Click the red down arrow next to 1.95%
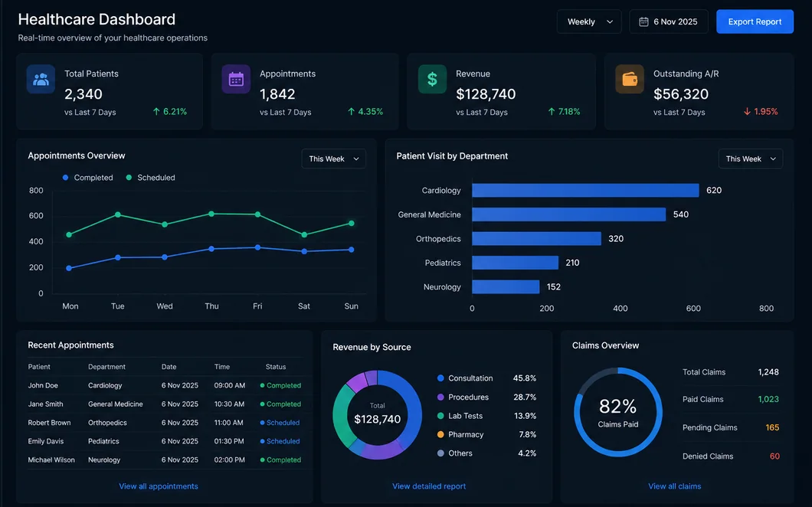This screenshot has width=812, height=507. [747, 111]
